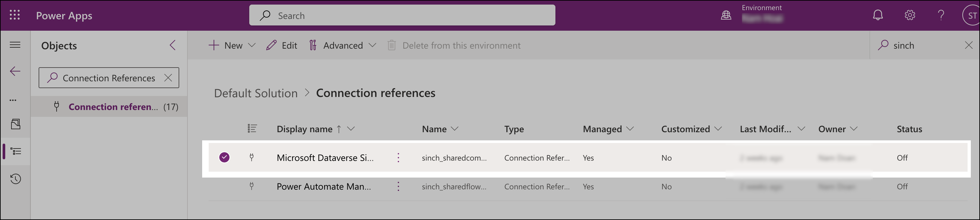
Task: Open the Last Modified column dropdown
Action: [x=801, y=129]
